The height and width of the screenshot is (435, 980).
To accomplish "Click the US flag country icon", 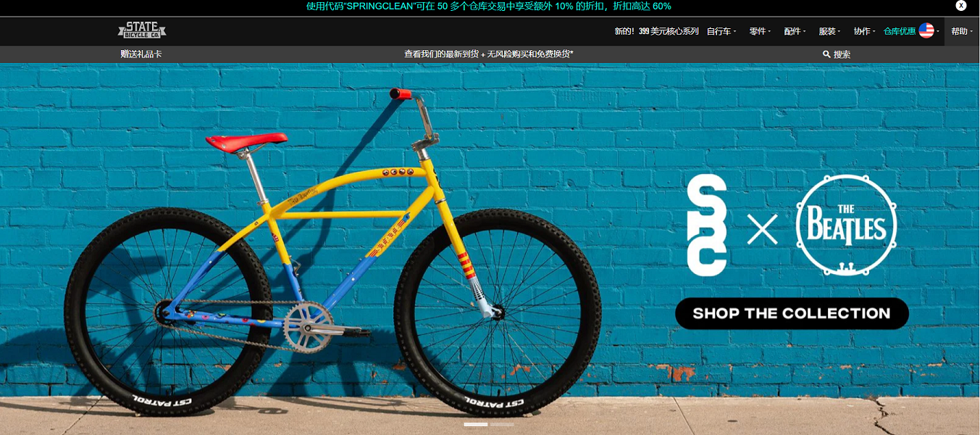I will click(926, 30).
